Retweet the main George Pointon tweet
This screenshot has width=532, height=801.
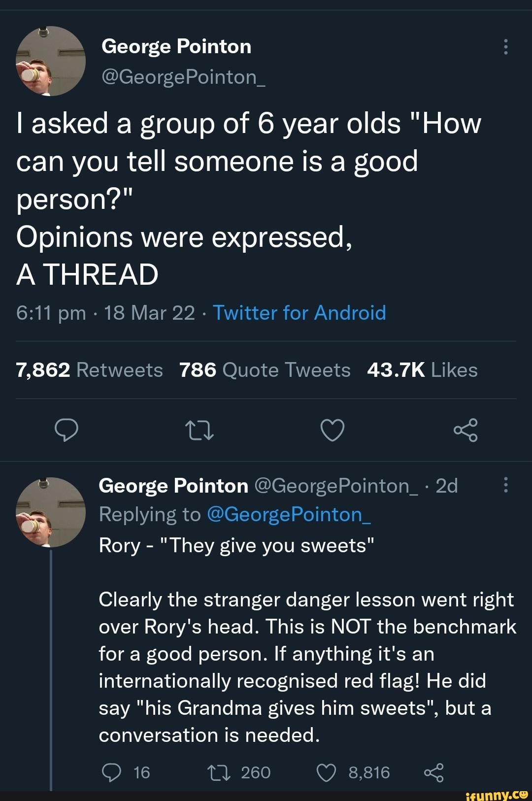[x=199, y=430]
